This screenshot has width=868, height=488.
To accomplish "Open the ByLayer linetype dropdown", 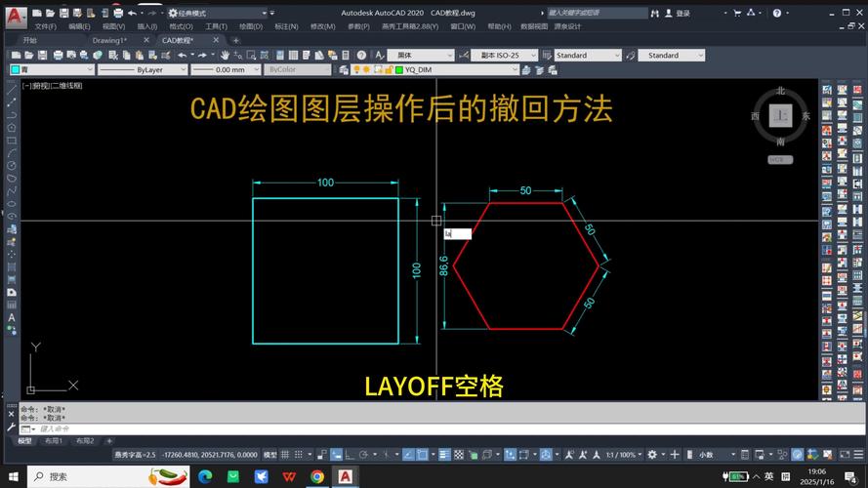I will coord(143,69).
